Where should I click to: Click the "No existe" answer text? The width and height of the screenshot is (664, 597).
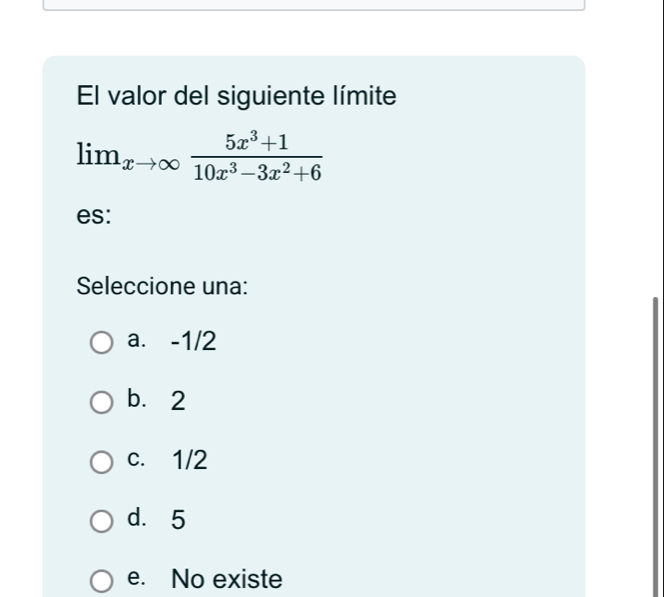pyautogui.click(x=226, y=578)
